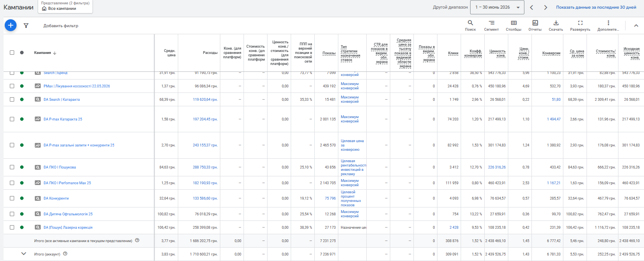Select all campaigns header checkbox

click(12, 52)
